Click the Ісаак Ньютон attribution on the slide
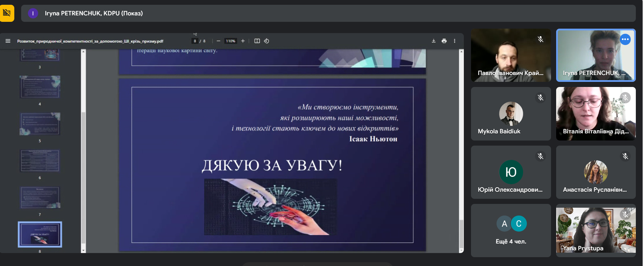644x266 pixels. (373, 139)
